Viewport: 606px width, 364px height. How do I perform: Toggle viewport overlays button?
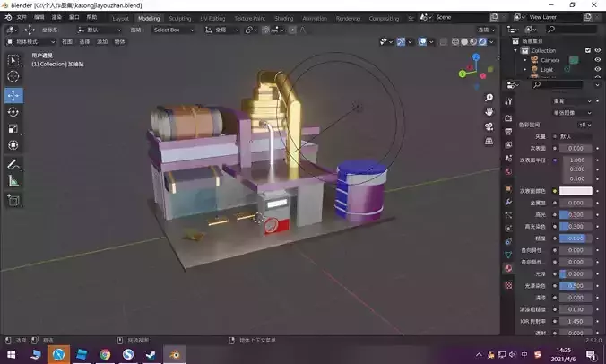click(x=422, y=42)
